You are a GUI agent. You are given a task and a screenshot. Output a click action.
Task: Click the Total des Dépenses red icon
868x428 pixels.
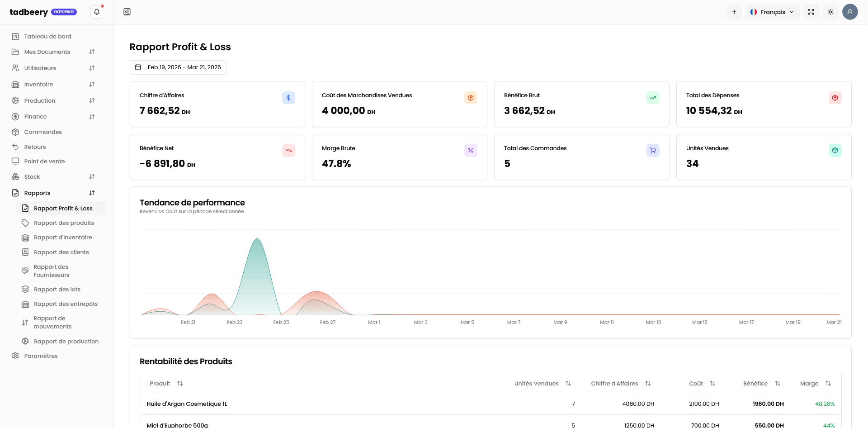pos(835,98)
